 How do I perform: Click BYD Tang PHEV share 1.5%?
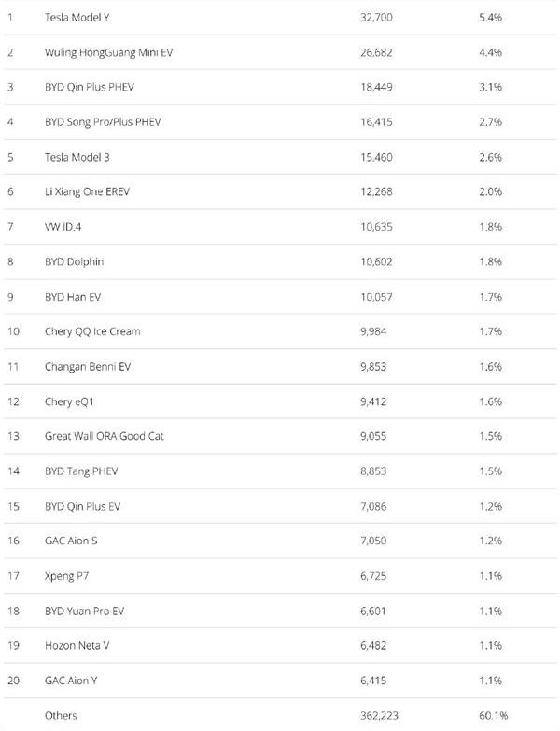point(490,471)
